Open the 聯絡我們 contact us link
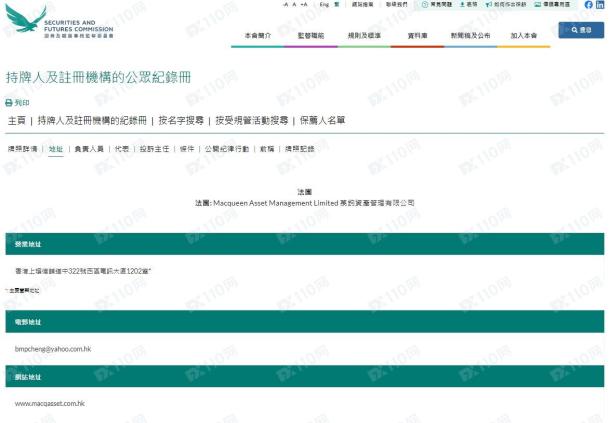Viewport: 610px width, 423px height. point(396,5)
